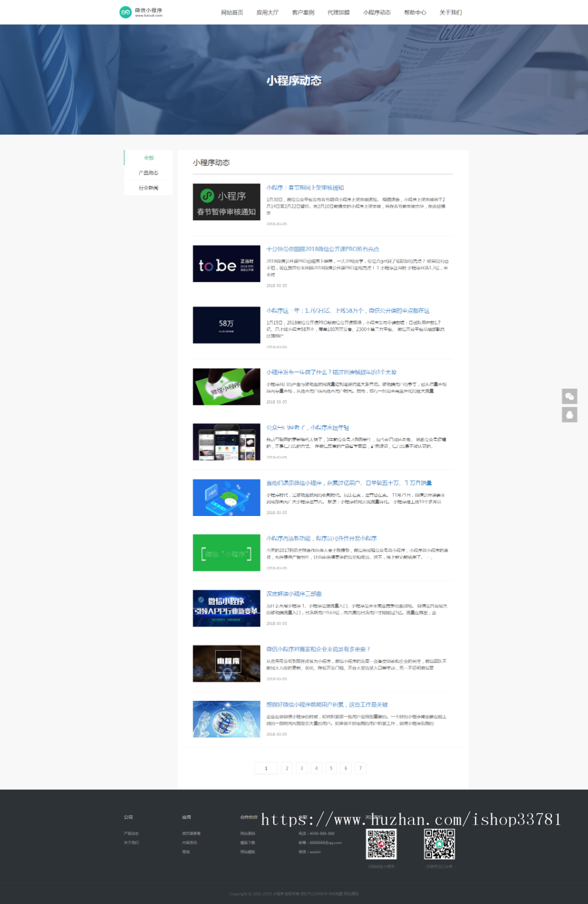Open article 小程序再添新功能
The width and height of the screenshot is (588, 904).
click(321, 539)
